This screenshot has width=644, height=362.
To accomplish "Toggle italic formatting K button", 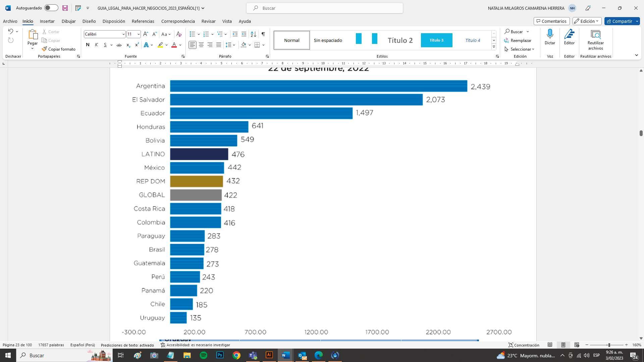I will (x=96, y=45).
